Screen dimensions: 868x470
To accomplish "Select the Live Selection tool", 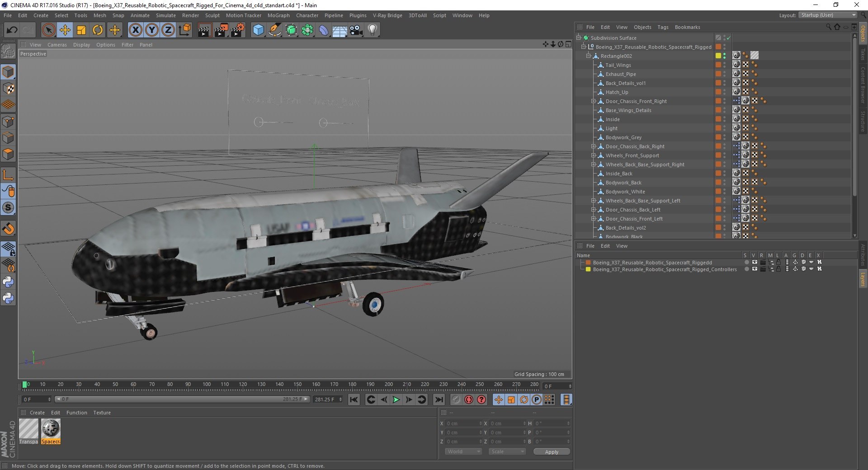I will tap(48, 30).
